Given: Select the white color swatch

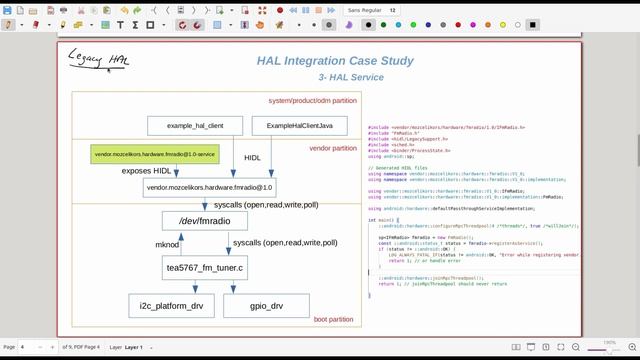Looking at the screenshot, I should (518, 25).
